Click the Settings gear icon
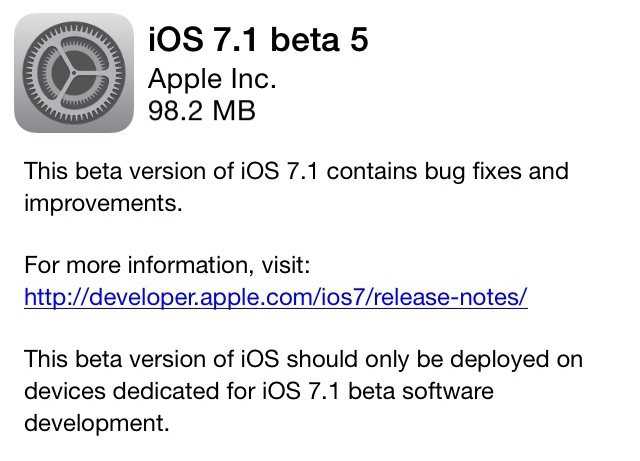This screenshot has height=461, width=640. (x=74, y=73)
